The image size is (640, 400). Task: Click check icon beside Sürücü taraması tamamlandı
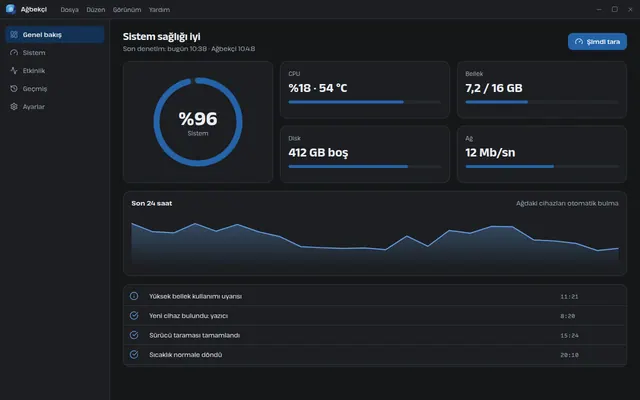(134, 335)
